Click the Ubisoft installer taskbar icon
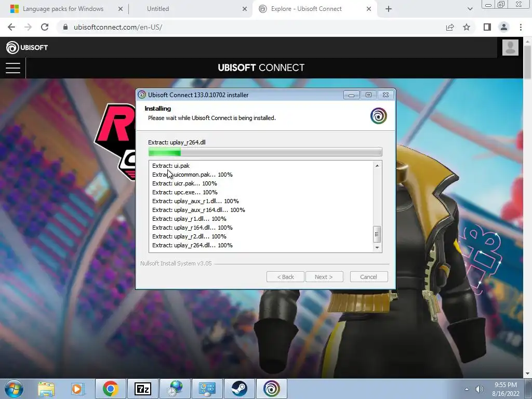Image resolution: width=532 pixels, height=399 pixels. pos(271,389)
